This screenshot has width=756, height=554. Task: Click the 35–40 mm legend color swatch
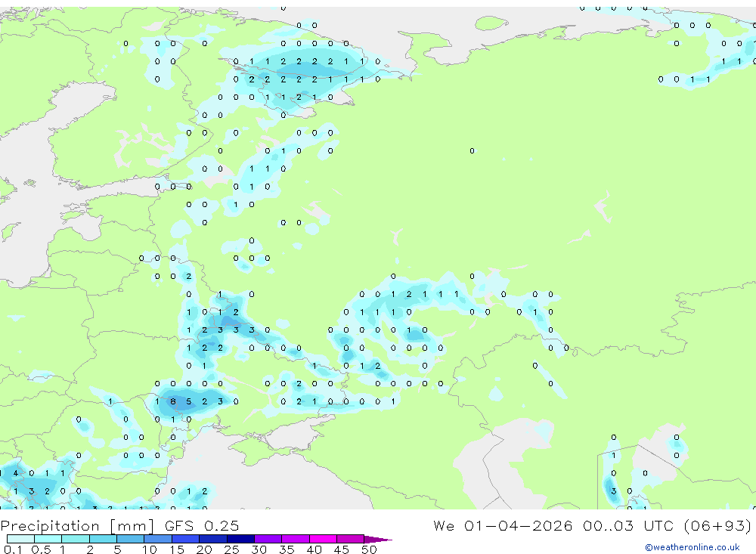click(296, 539)
